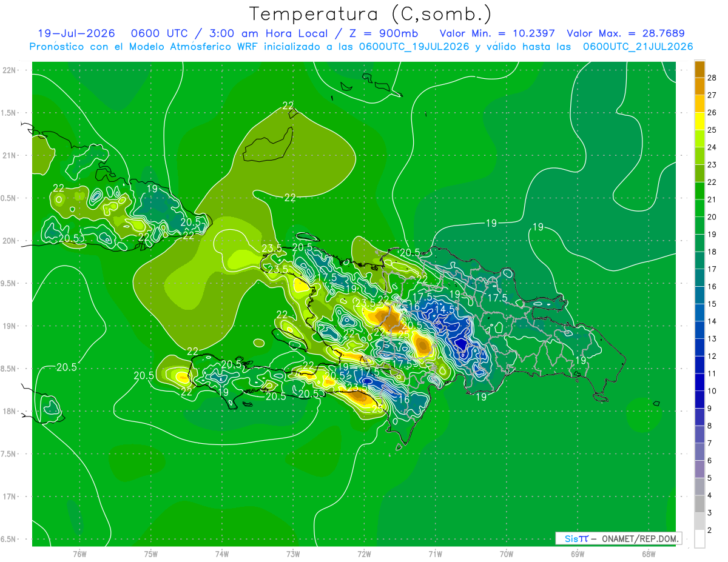
Task: Click the 68W longitude axis label
Action: tap(649, 554)
